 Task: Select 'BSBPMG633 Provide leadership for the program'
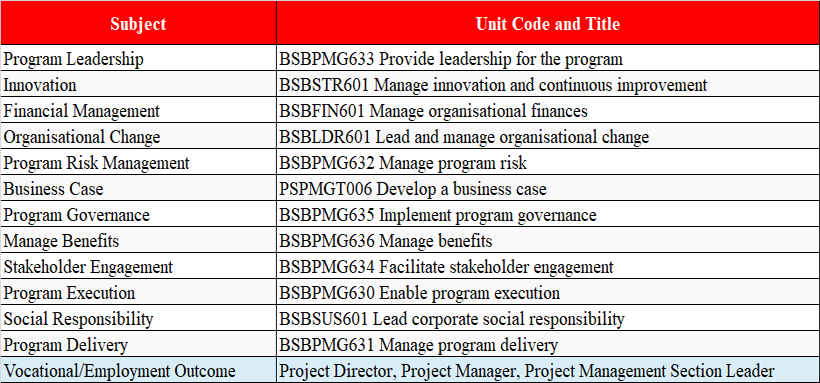[x=548, y=58]
